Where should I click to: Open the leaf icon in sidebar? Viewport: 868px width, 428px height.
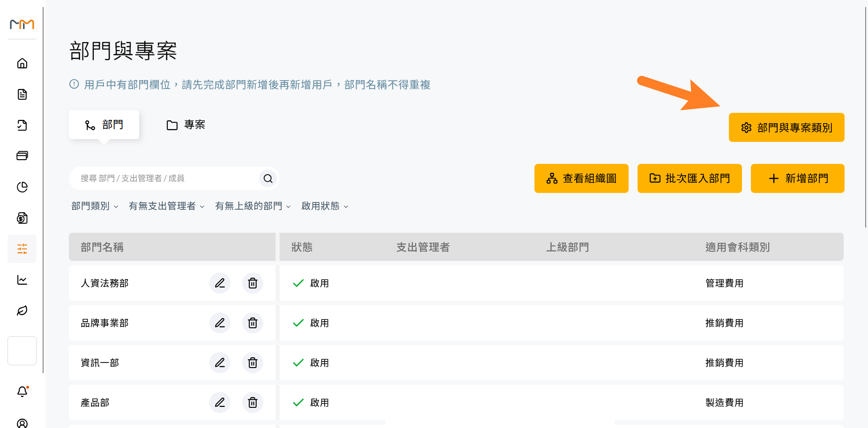click(x=22, y=310)
